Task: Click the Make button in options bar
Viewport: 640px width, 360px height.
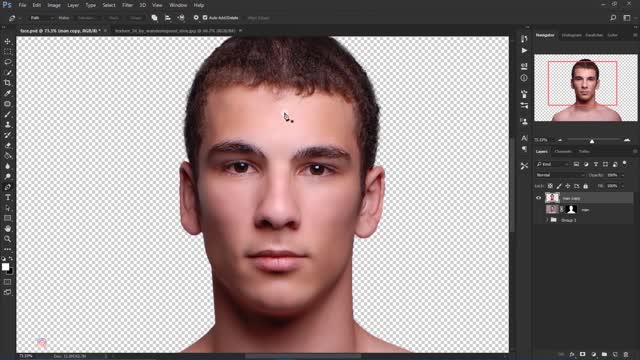Action: click(64, 18)
